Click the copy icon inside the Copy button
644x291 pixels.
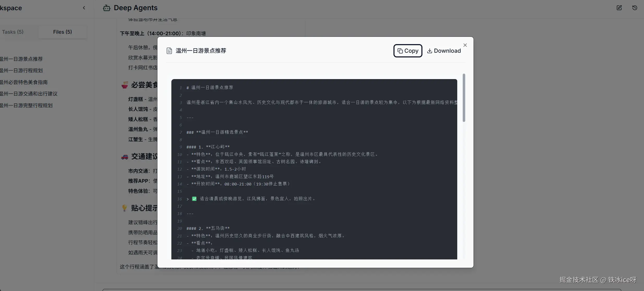click(400, 51)
